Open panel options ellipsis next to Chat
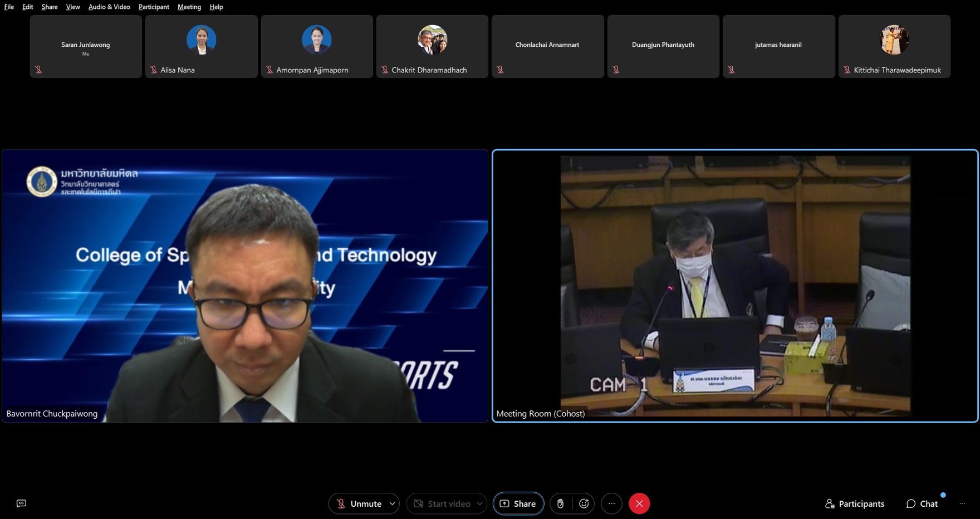This screenshot has height=519, width=980. (x=962, y=503)
